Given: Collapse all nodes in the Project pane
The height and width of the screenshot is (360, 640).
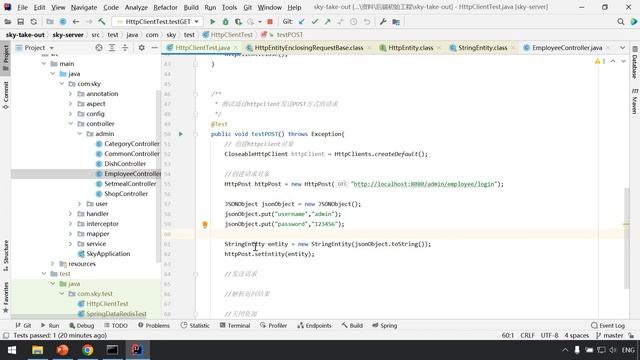Looking at the screenshot, I should [x=125, y=48].
